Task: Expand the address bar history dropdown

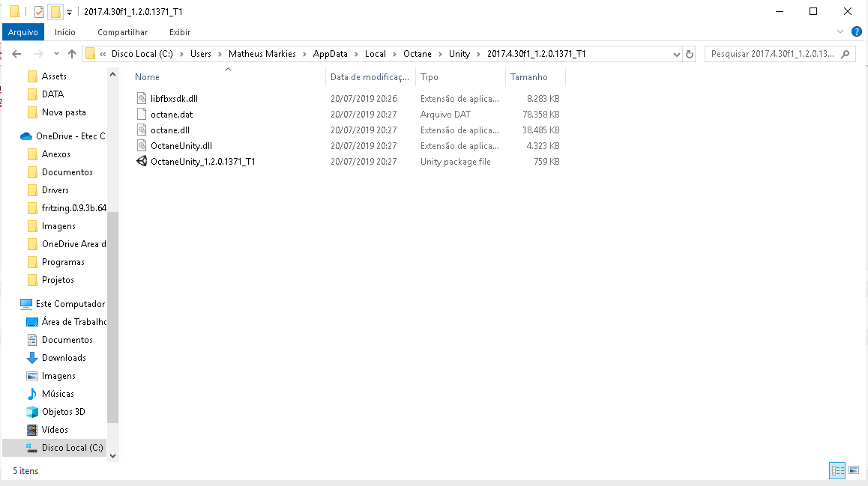Action: (x=676, y=54)
